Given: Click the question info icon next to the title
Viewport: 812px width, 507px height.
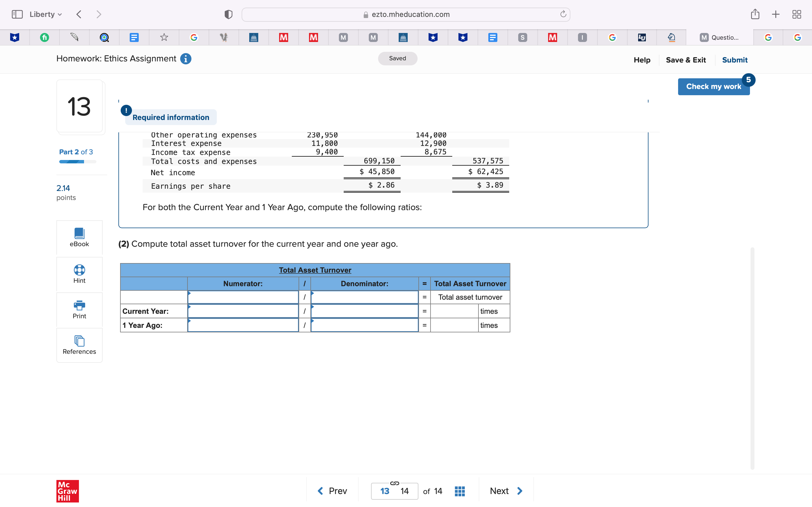Looking at the screenshot, I should point(186,59).
